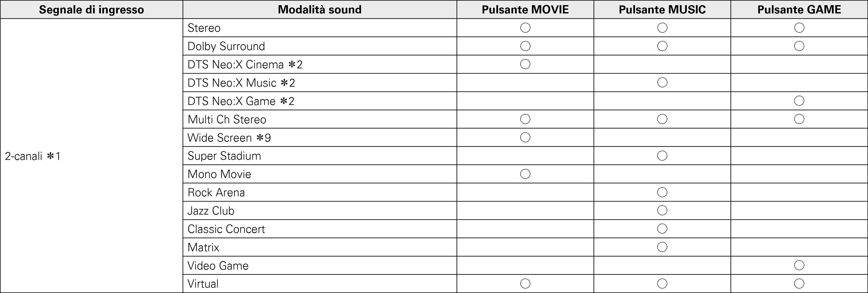The height and width of the screenshot is (293, 868).
Task: Click the Stereo circle under Pulsante MOVIE
Action: 525,28
